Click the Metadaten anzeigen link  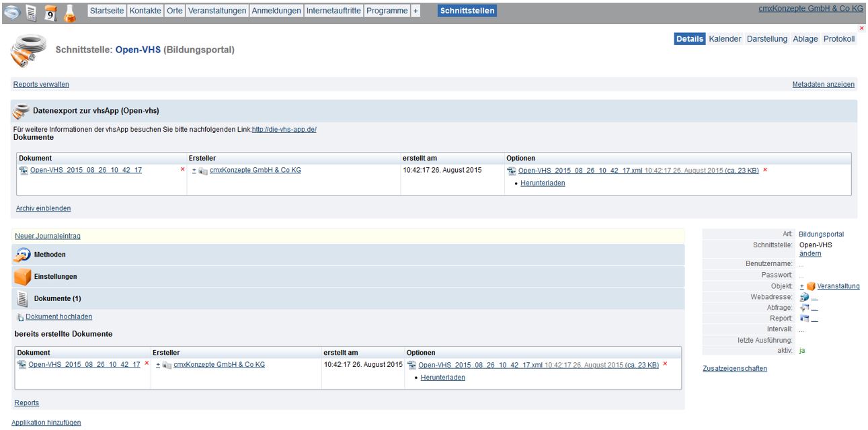(823, 84)
